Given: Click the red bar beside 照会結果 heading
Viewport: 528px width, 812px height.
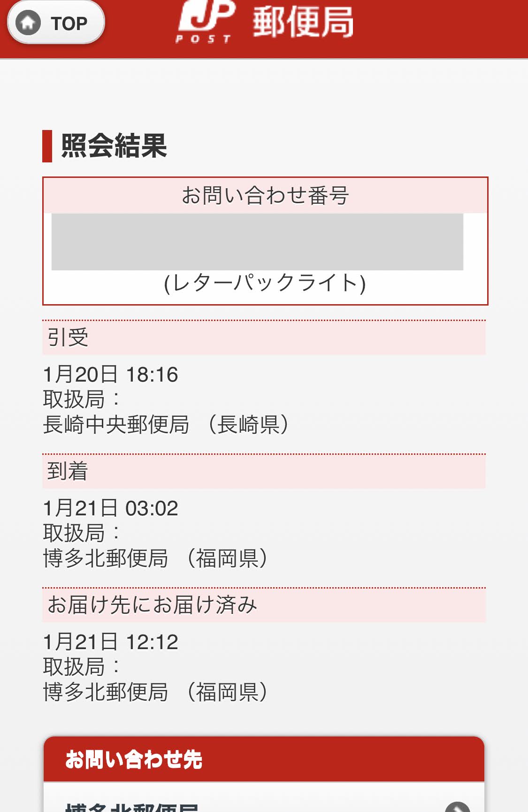Looking at the screenshot, I should point(47,146).
